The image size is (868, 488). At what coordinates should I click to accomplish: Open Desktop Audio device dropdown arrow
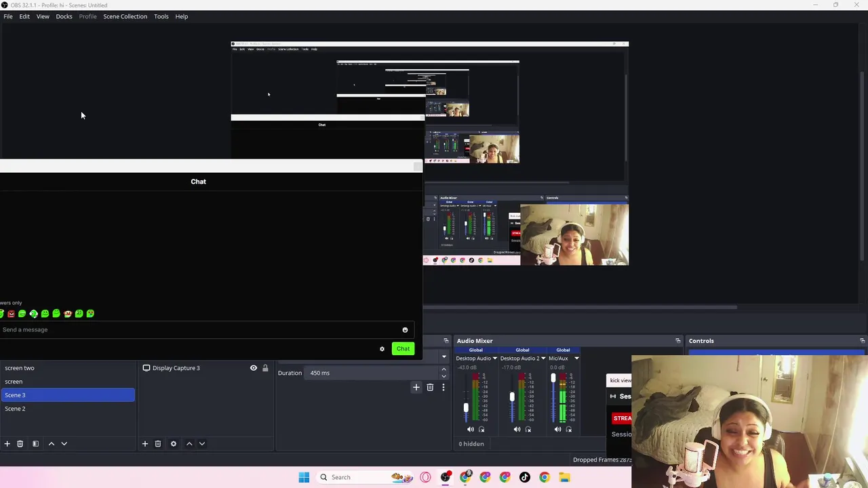point(494,359)
